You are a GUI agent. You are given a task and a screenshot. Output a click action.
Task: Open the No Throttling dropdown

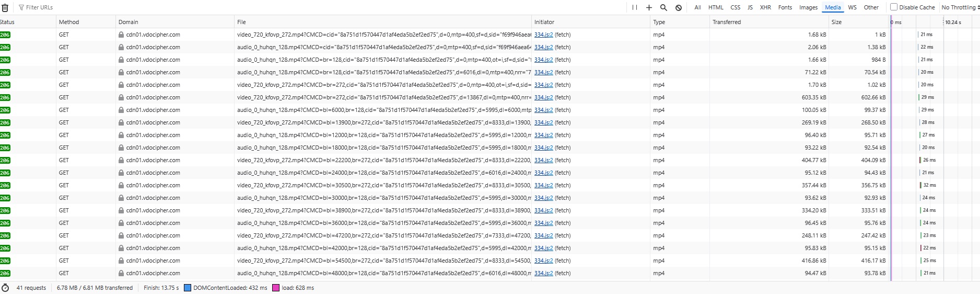960,7
